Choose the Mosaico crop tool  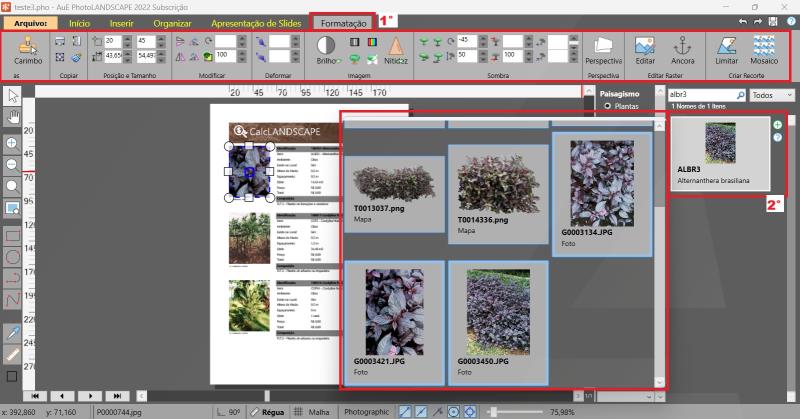click(764, 51)
